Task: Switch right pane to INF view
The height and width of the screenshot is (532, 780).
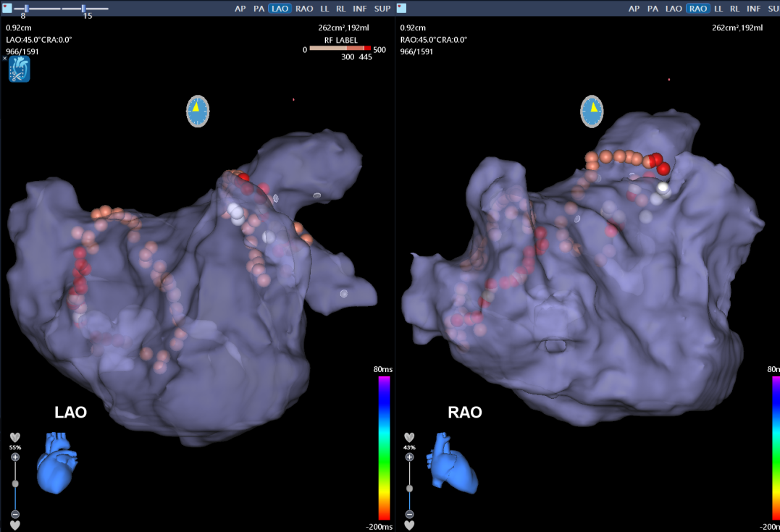Action: [754, 9]
